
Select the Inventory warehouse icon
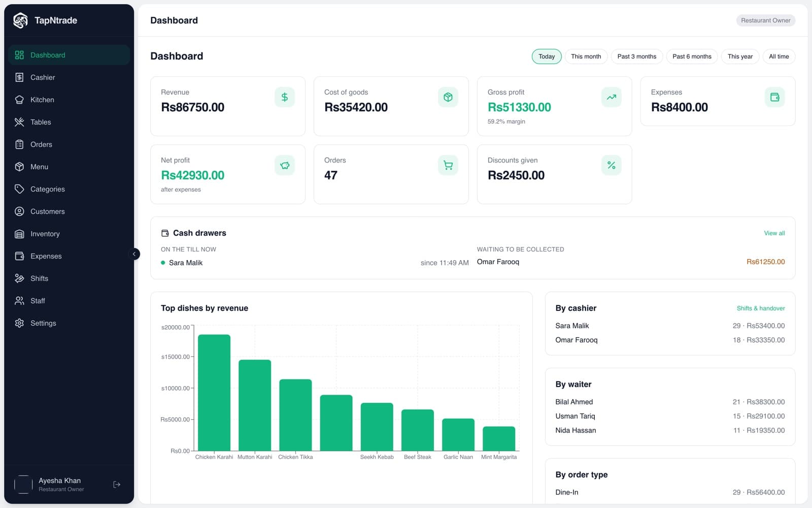(x=19, y=234)
